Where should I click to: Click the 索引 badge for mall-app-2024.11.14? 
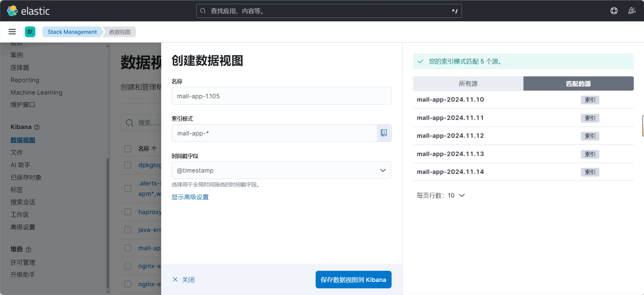pos(590,172)
